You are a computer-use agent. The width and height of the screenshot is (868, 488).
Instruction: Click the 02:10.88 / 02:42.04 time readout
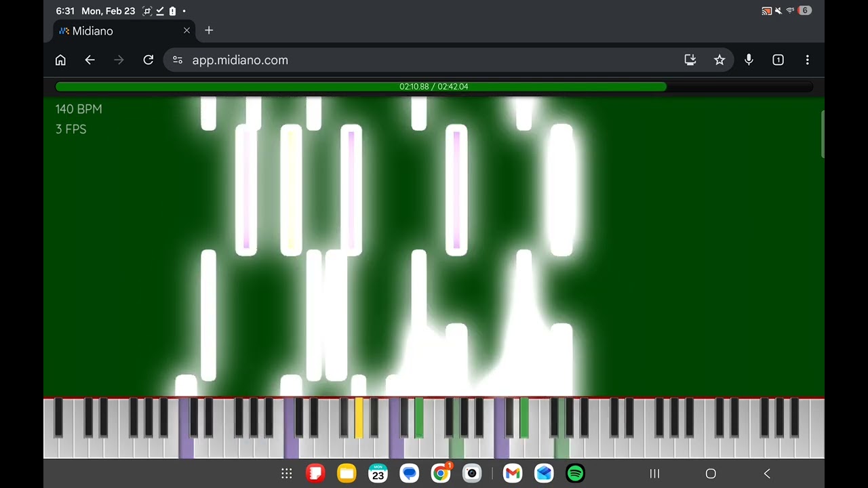coord(434,87)
